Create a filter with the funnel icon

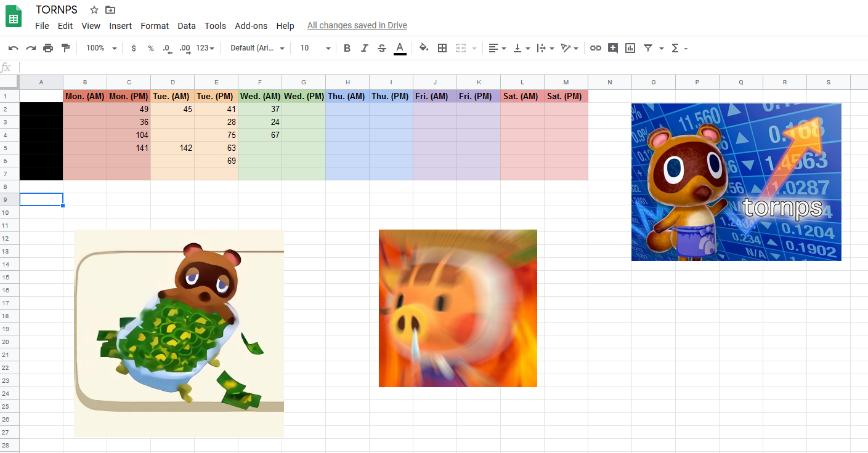tap(648, 48)
